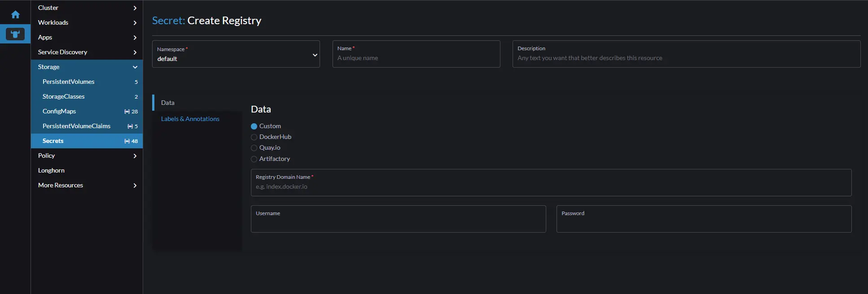Focus the Registry Domain Name field

click(x=551, y=186)
